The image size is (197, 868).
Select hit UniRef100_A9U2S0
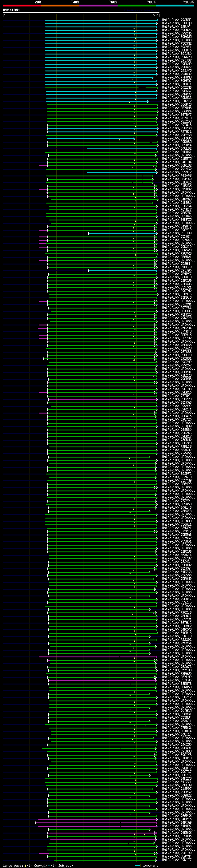[177, 128]
